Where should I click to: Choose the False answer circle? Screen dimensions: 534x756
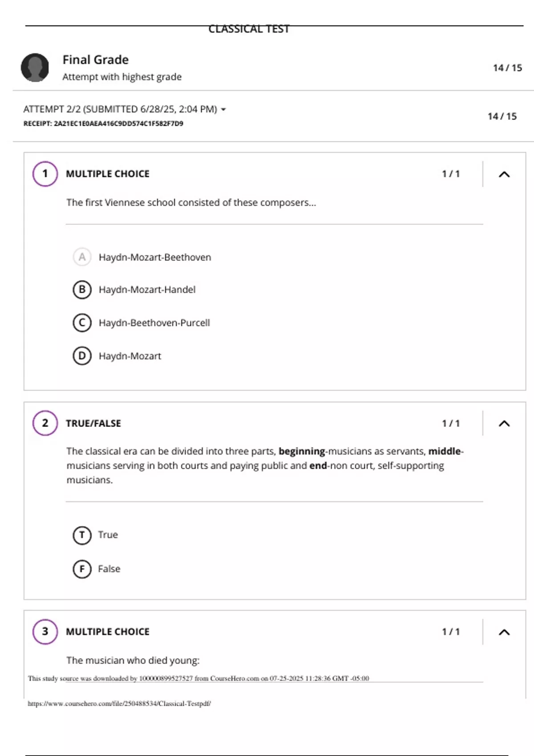coord(82,569)
